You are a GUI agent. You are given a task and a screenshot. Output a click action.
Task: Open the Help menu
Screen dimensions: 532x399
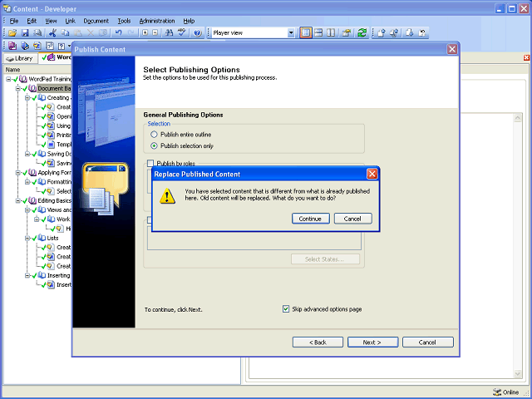pos(189,21)
